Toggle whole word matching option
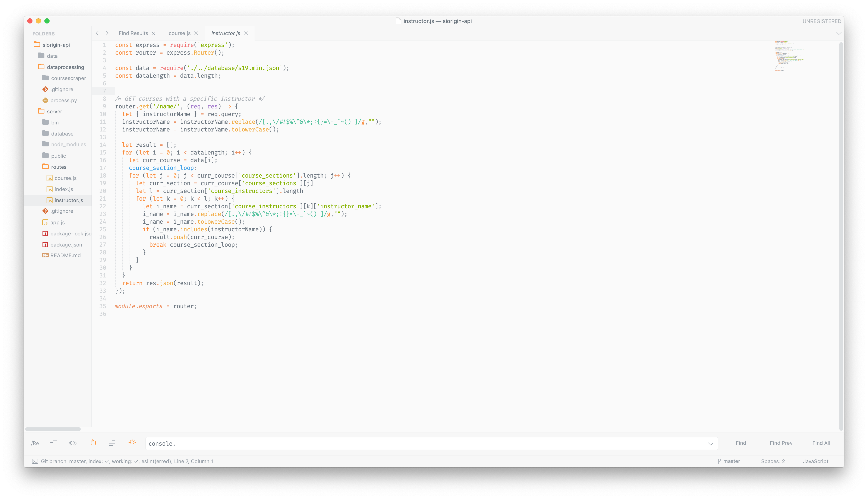868x499 pixels. (72, 443)
